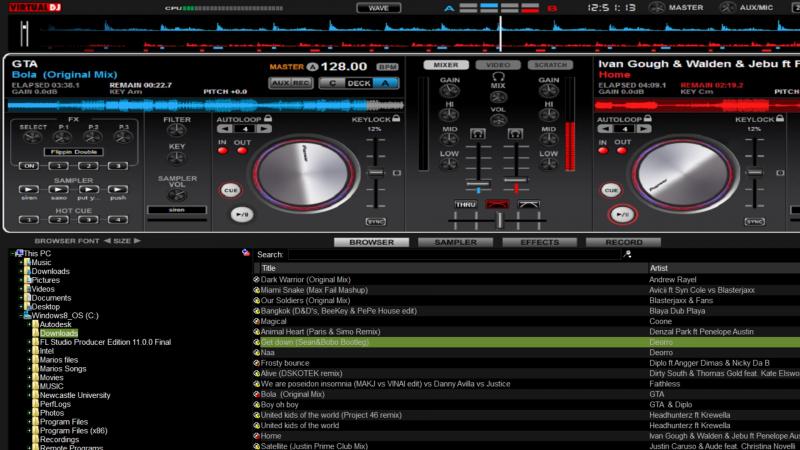
Task: Click the right deck loop IN button
Action: click(603, 151)
